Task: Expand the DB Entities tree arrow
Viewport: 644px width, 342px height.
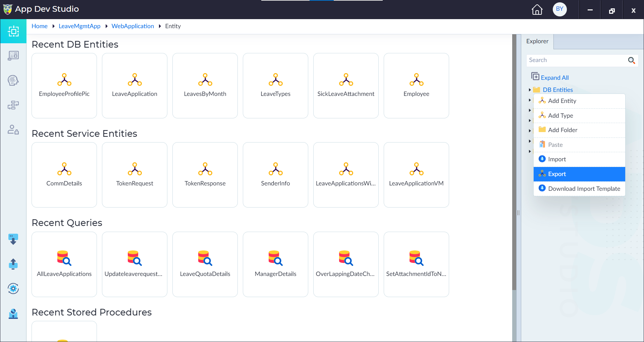Action: [x=530, y=90]
